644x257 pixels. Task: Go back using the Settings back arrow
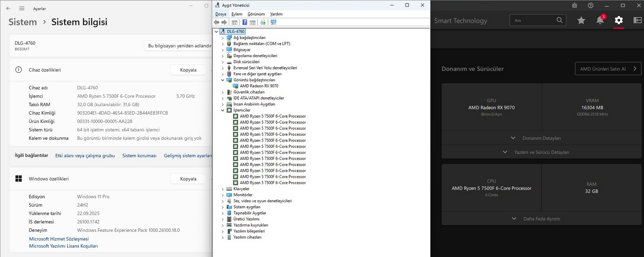[x=8, y=9]
